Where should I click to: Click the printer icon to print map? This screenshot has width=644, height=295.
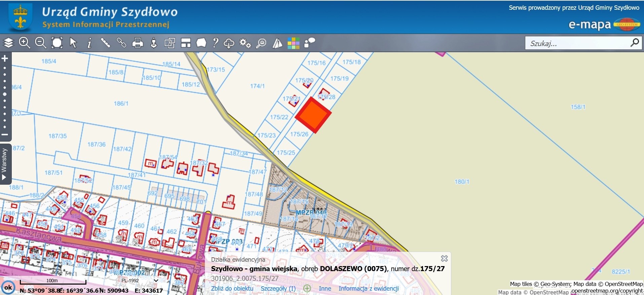point(138,43)
